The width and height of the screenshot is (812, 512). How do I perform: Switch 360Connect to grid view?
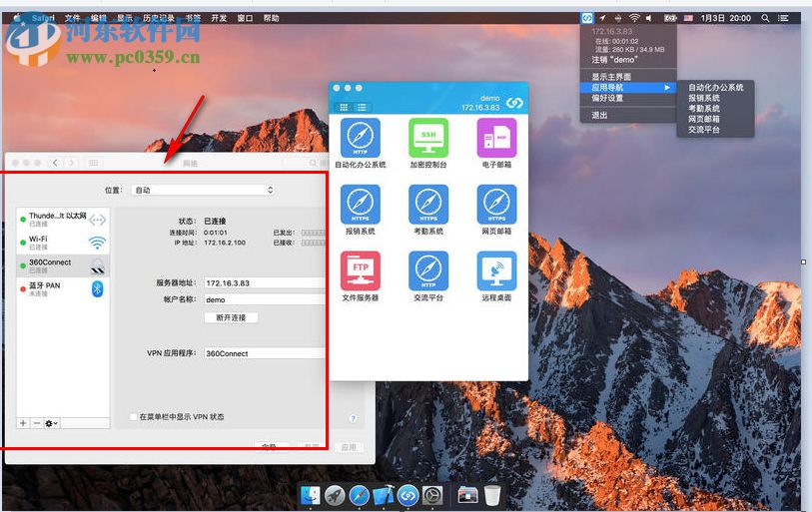pos(344,107)
